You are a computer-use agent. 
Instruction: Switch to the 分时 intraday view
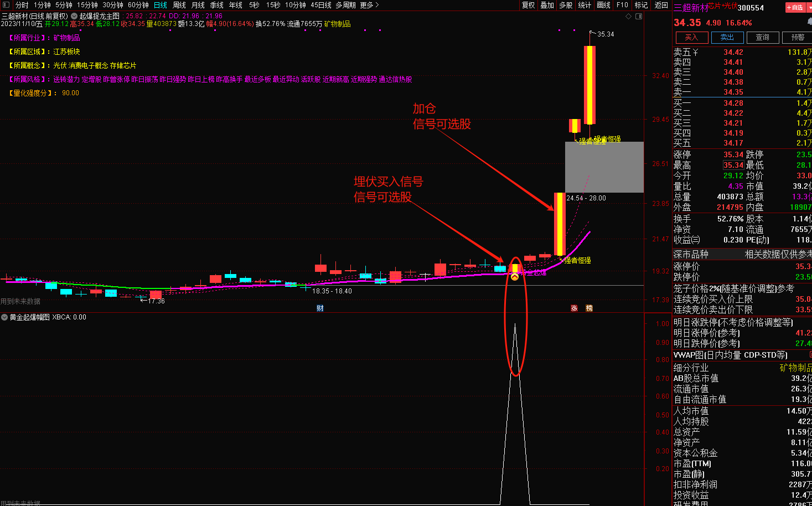pyautogui.click(x=22, y=5)
